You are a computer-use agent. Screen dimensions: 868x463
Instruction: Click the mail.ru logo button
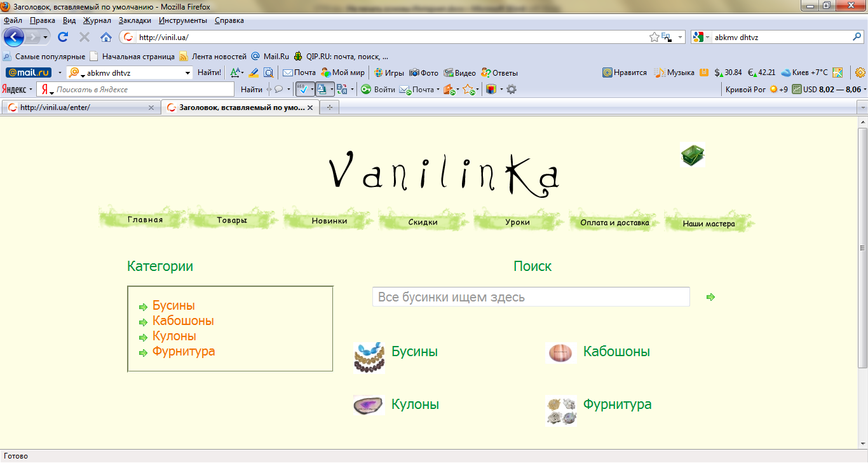click(x=29, y=73)
